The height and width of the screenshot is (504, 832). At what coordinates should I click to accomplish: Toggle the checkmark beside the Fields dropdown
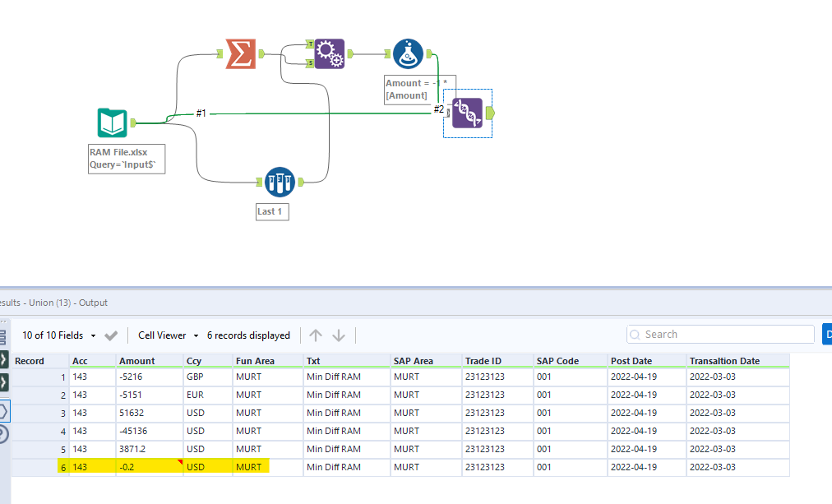(111, 335)
